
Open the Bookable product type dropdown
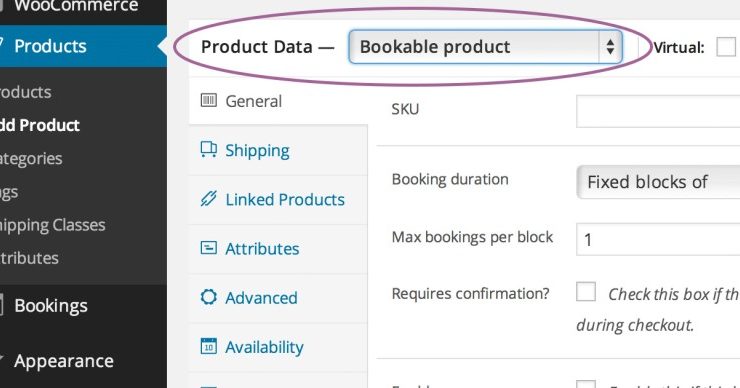click(485, 47)
